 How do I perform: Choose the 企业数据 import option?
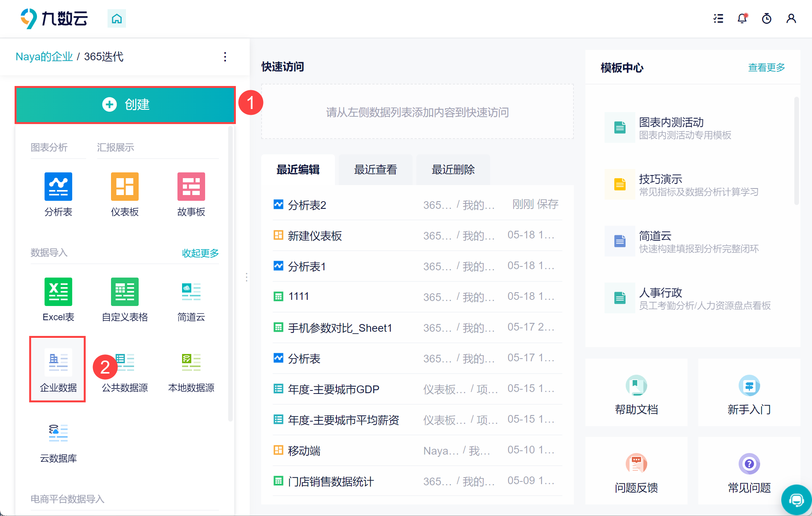pyautogui.click(x=58, y=369)
